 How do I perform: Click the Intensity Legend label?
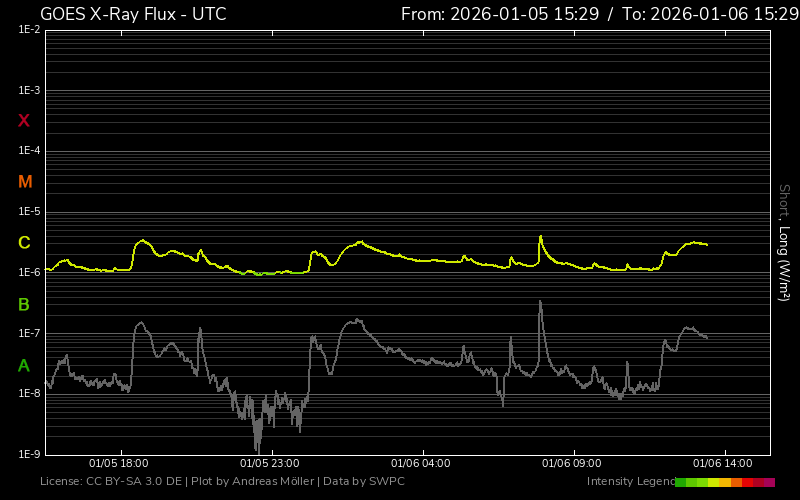pyautogui.click(x=631, y=482)
